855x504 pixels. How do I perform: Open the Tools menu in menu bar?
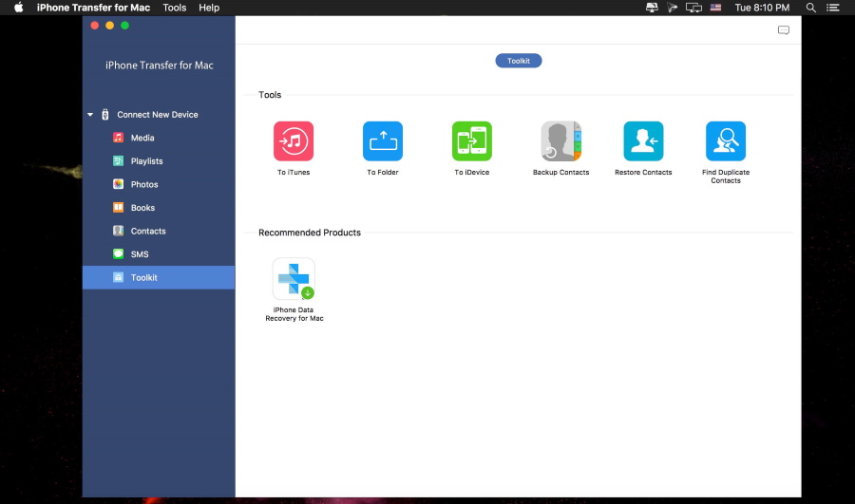pyautogui.click(x=175, y=8)
